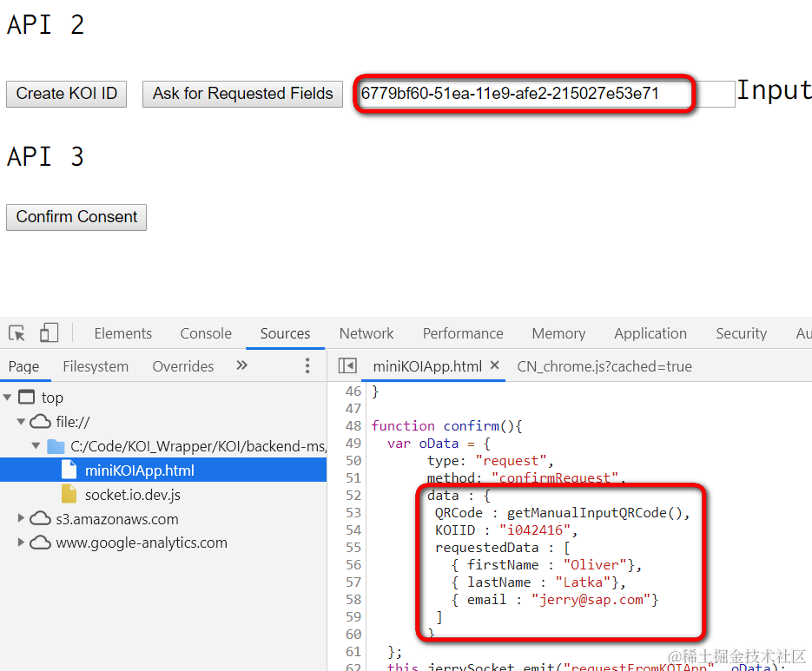Switch to the Console tab

point(206,333)
